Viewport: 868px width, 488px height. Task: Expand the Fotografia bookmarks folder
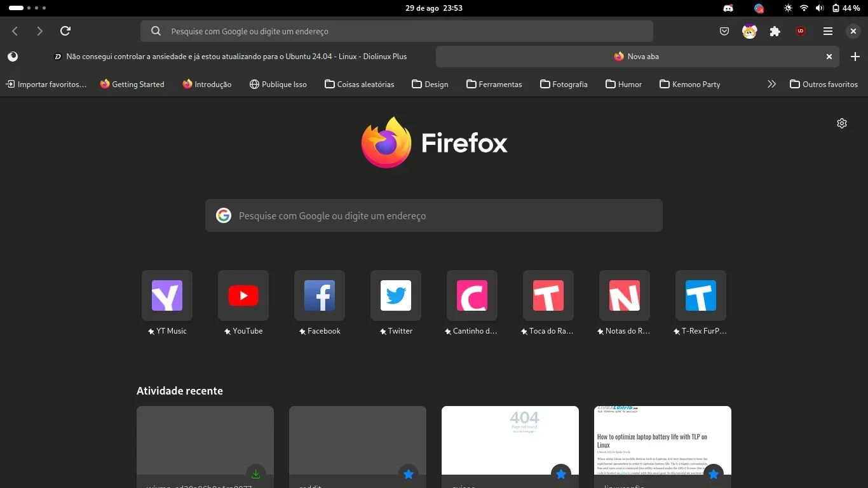point(564,84)
